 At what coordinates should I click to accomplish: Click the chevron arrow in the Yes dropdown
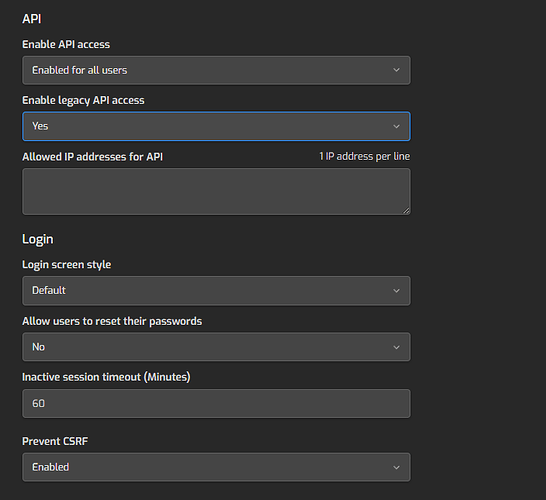point(396,126)
